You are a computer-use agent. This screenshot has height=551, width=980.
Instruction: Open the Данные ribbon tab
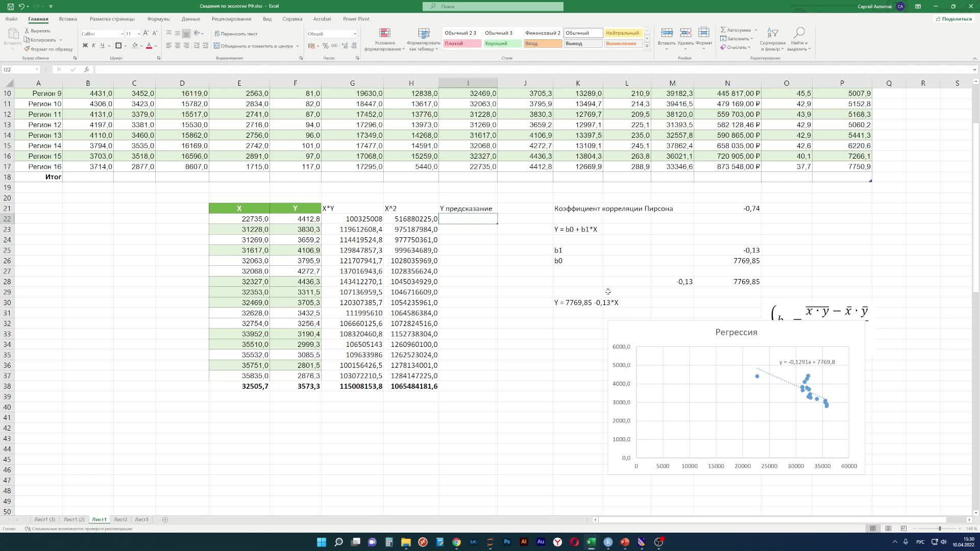[x=190, y=19]
